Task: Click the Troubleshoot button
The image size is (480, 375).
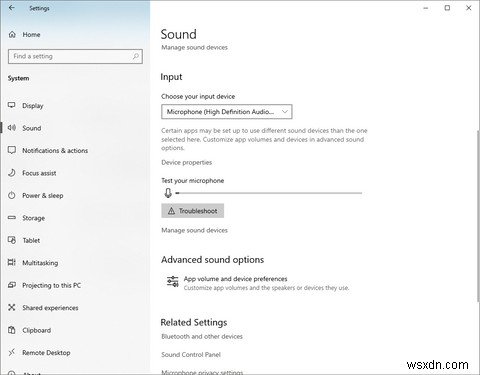Action: [x=193, y=211]
